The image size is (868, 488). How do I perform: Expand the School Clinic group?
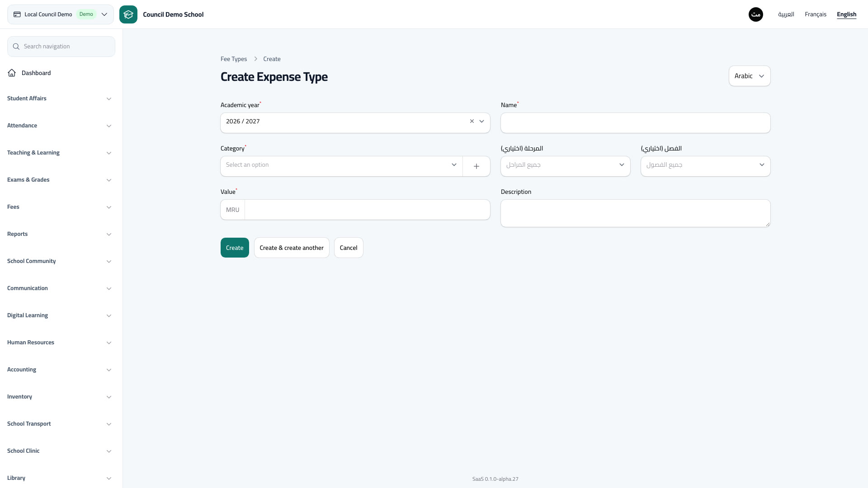click(59, 451)
